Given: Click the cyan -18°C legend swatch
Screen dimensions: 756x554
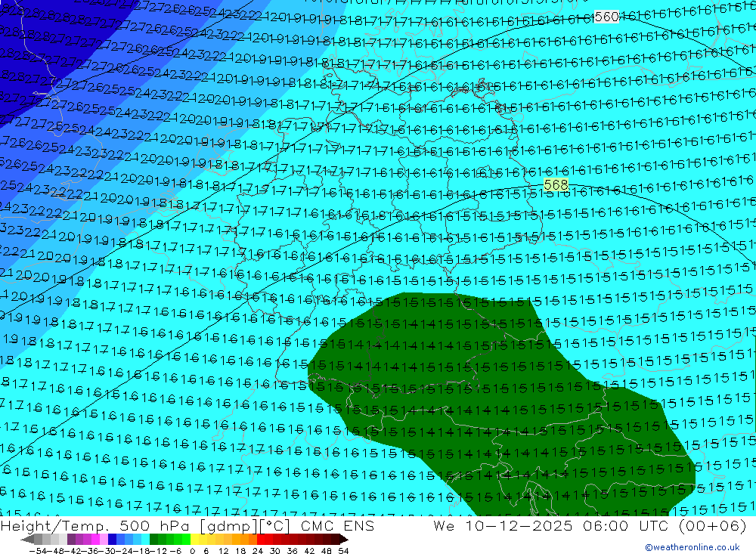Looking at the screenshot, I should coord(145,539).
